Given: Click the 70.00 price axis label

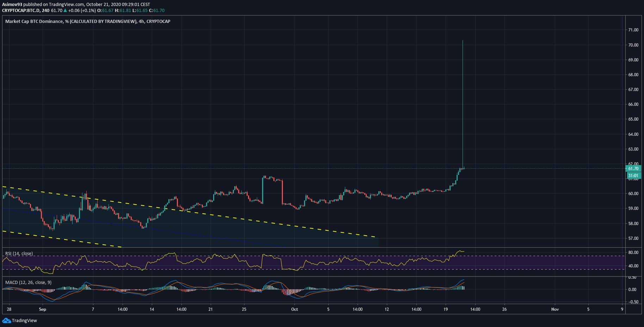Looking at the screenshot, I should tap(633, 45).
